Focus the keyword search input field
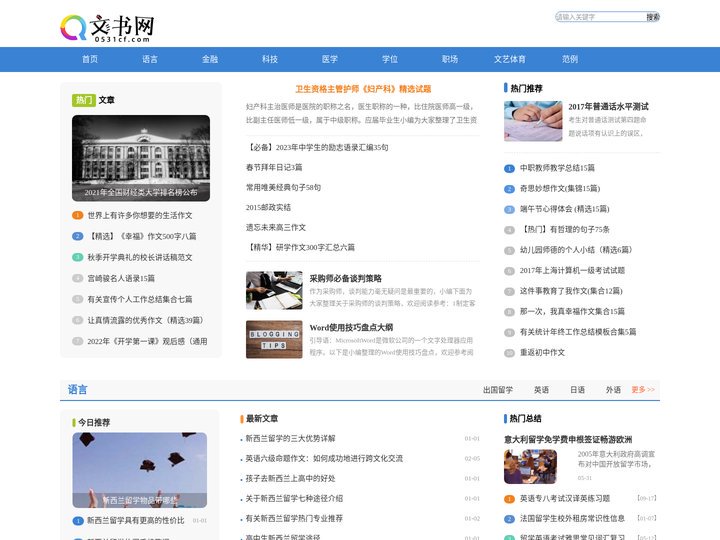This screenshot has width=720, height=540. point(601,17)
